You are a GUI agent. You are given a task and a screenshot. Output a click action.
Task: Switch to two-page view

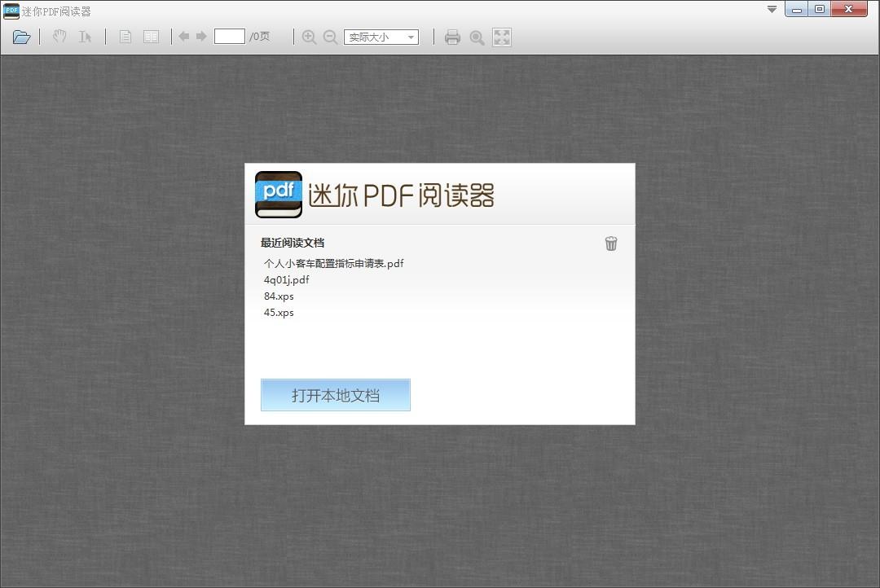click(x=151, y=37)
